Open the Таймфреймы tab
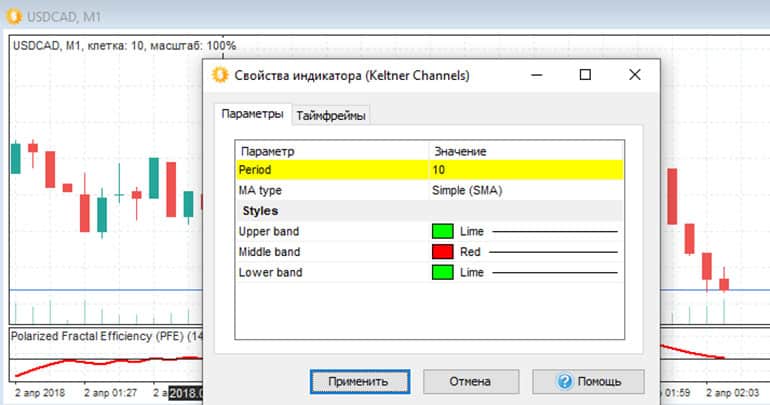This screenshot has height=405, width=770. click(x=330, y=116)
